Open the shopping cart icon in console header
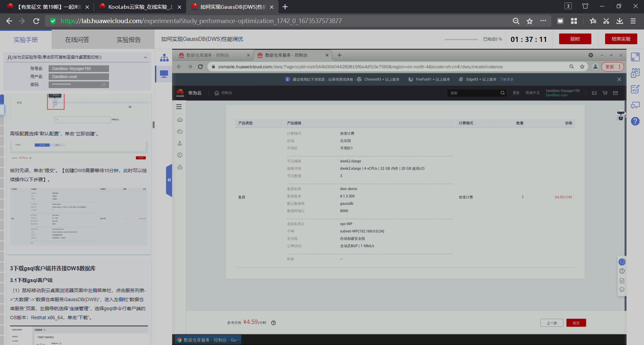Screen dimensions: 644x345 (605, 93)
